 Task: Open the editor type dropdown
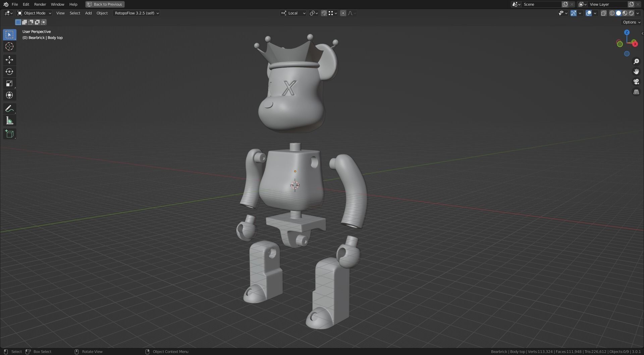[8, 13]
